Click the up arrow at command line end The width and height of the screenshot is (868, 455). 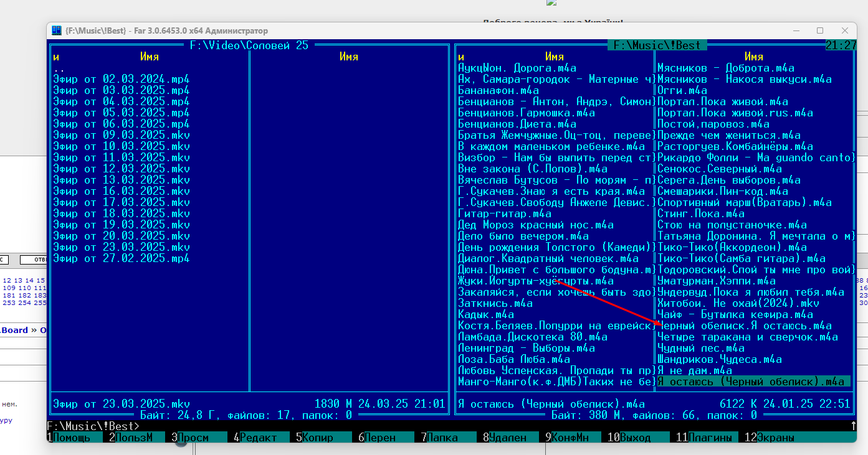click(853, 426)
